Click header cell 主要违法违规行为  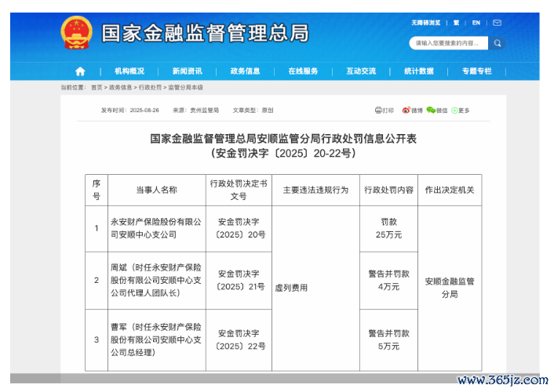click(x=315, y=190)
